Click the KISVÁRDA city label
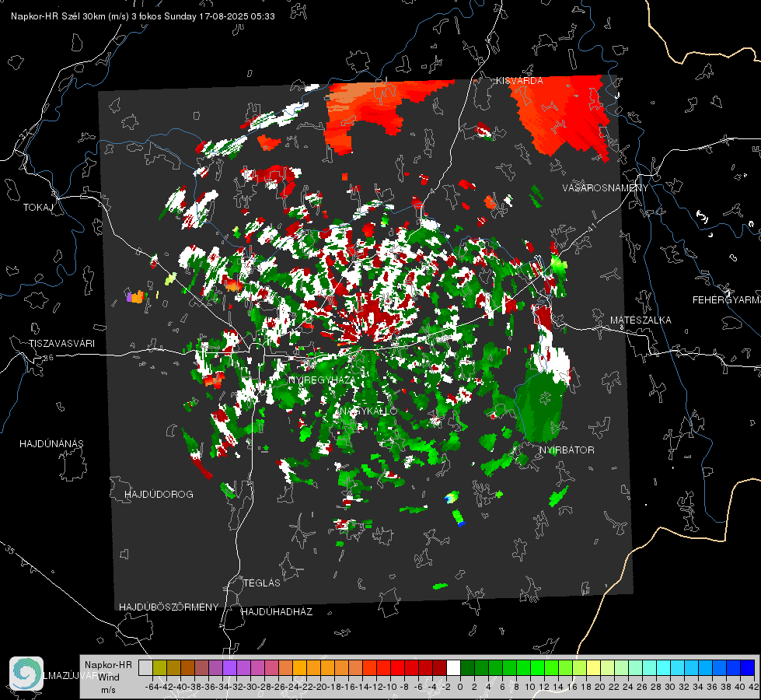The width and height of the screenshot is (761, 700). 519,81
